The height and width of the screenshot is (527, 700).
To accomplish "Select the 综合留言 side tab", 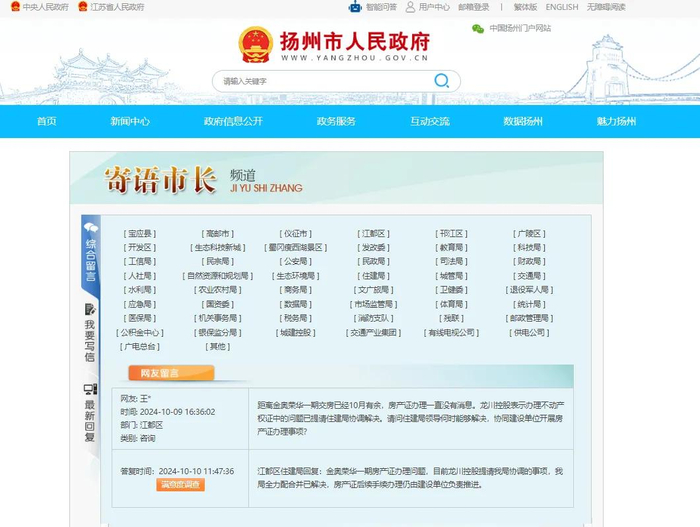I will click(x=91, y=255).
